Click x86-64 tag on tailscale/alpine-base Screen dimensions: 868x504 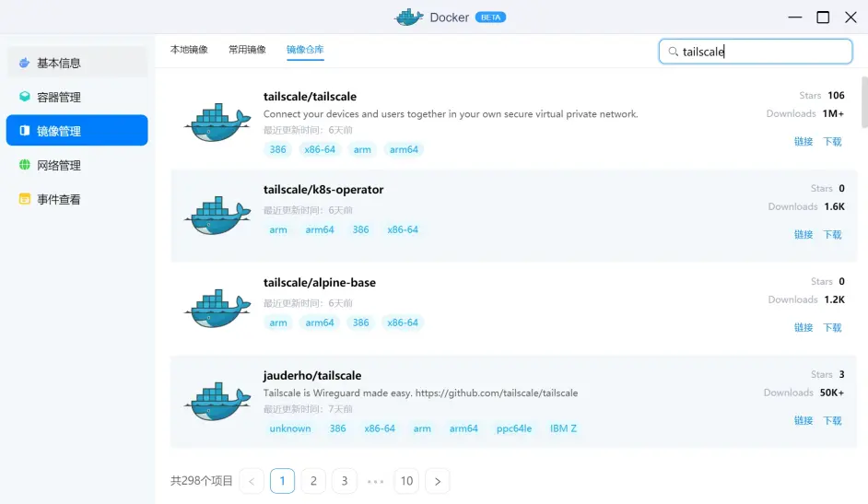403,322
